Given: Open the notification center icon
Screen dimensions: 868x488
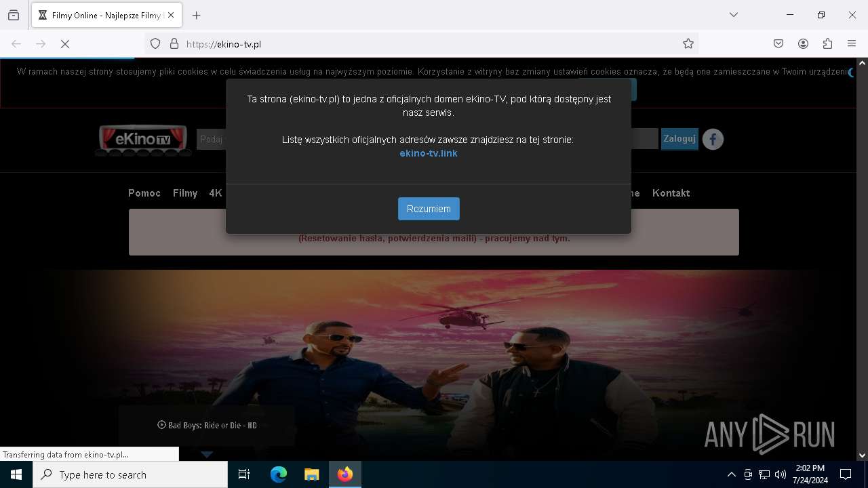Looking at the screenshot, I should [x=846, y=474].
